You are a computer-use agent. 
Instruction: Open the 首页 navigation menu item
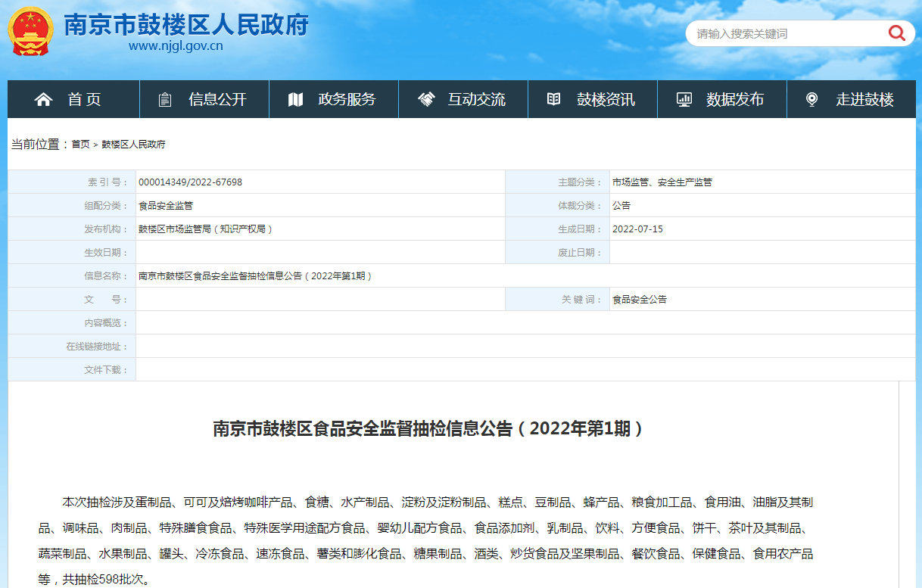pos(73,99)
